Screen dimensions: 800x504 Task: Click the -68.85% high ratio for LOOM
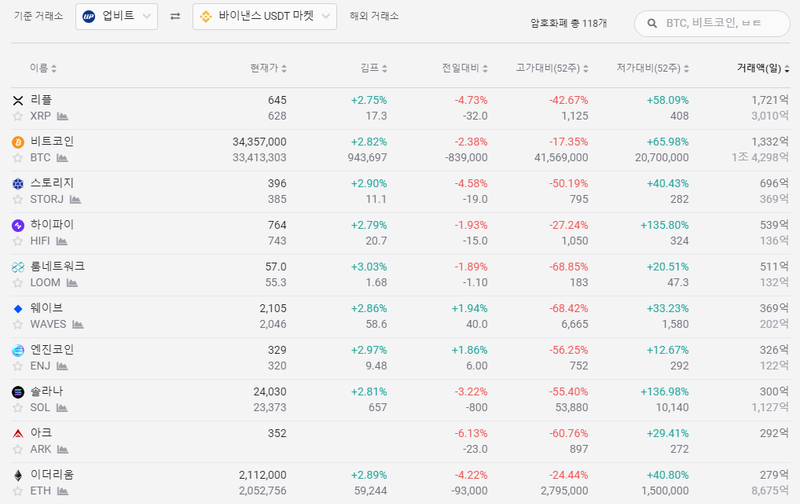568,267
